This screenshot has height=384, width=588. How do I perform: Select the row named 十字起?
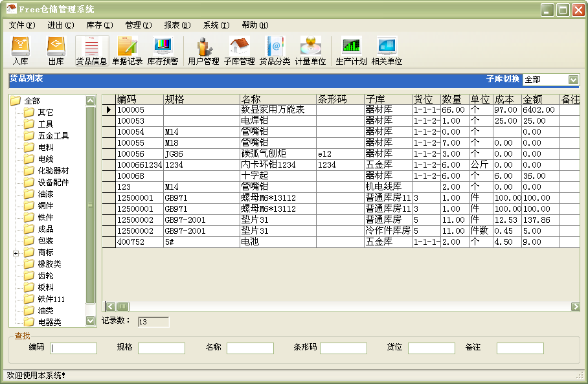(x=341, y=176)
